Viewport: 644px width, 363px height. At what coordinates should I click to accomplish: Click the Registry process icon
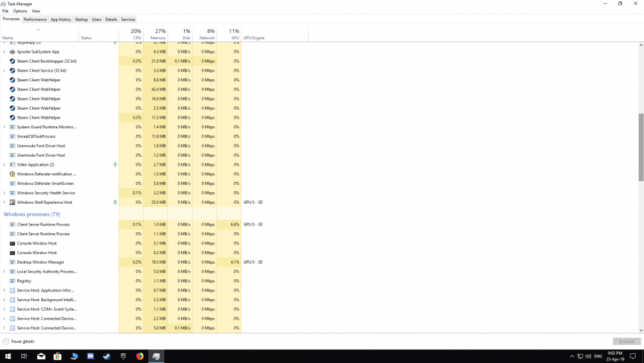pos(12,281)
